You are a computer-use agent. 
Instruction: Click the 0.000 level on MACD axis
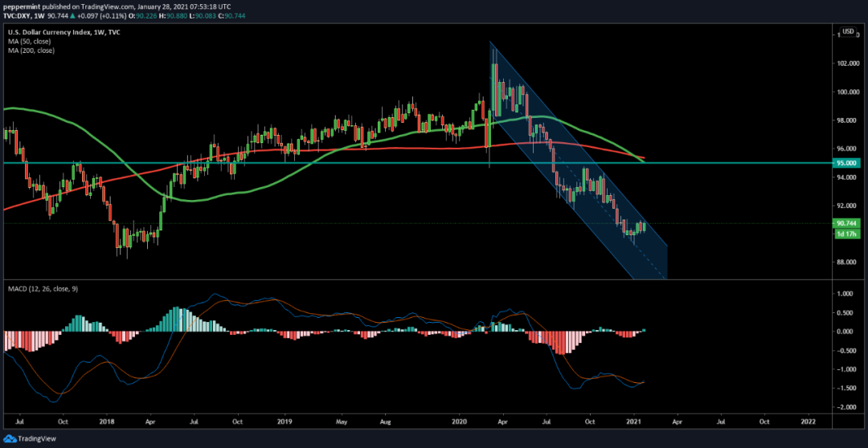point(844,331)
